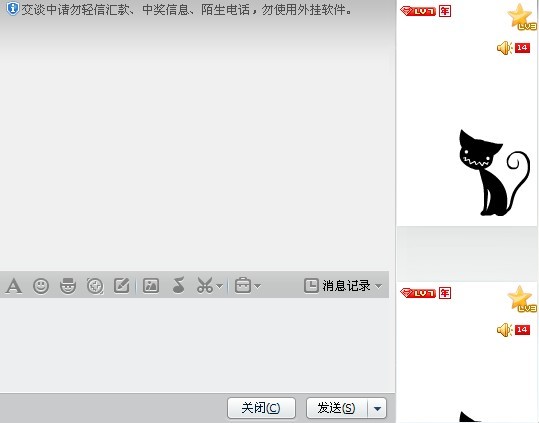Insert a picture into the chat
This screenshot has width=539, height=423.
151,286
